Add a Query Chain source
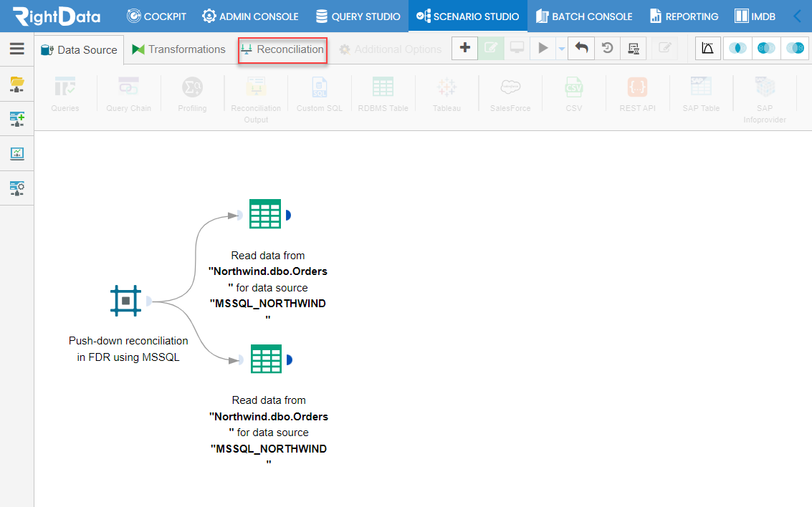 click(128, 94)
